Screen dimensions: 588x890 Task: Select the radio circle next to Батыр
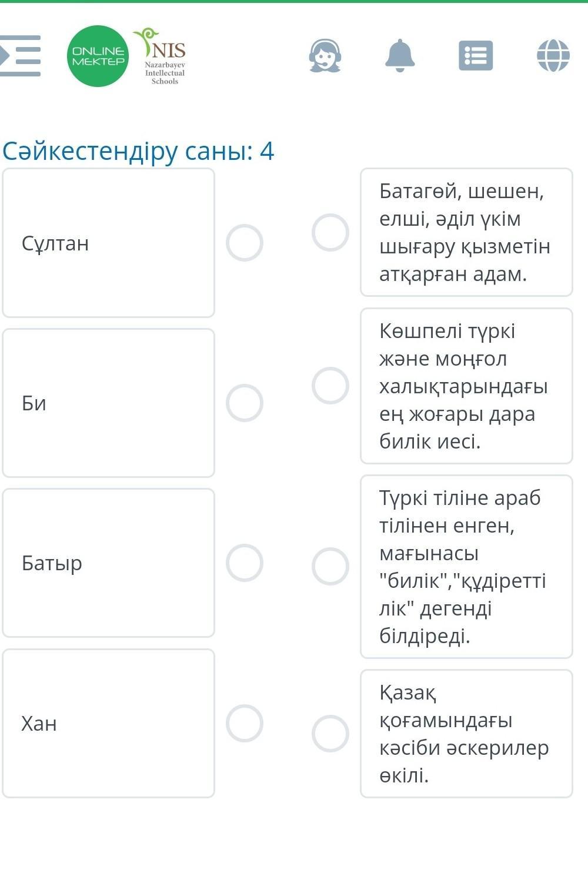(x=245, y=563)
